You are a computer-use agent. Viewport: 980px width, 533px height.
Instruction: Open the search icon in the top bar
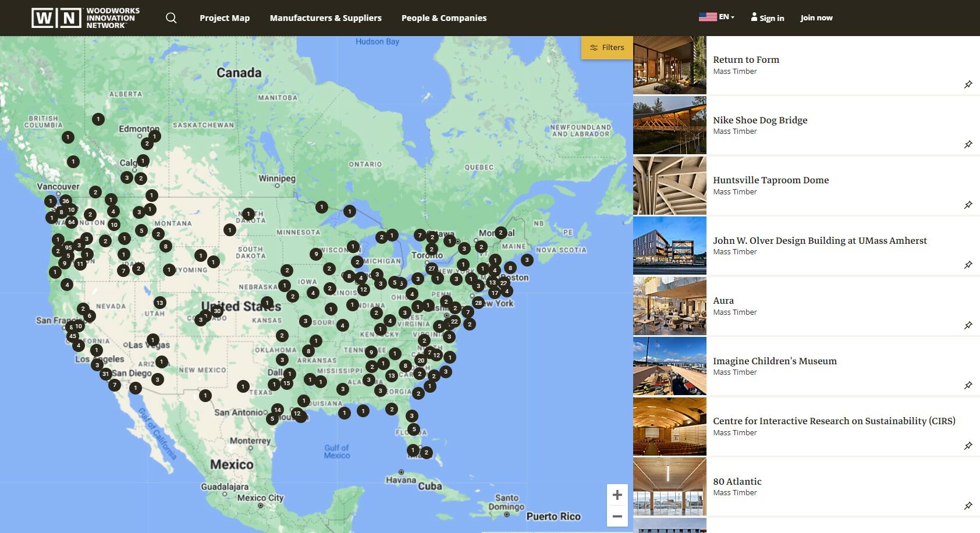click(x=171, y=17)
